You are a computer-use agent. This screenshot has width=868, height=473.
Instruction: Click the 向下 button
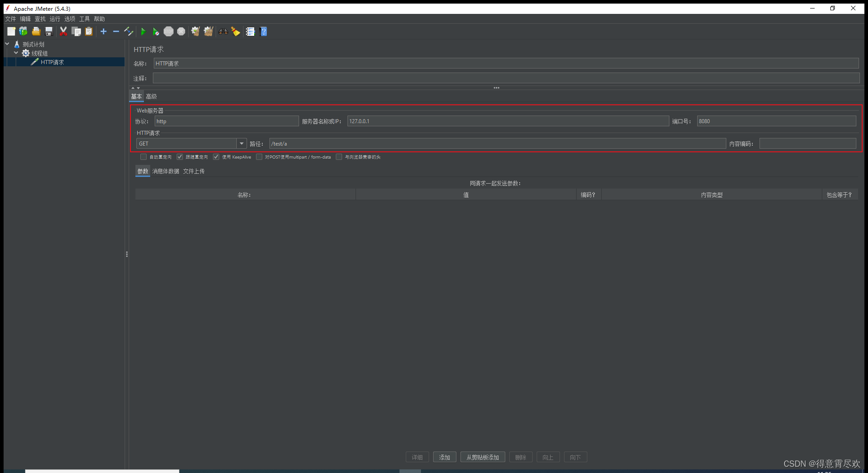(575, 457)
